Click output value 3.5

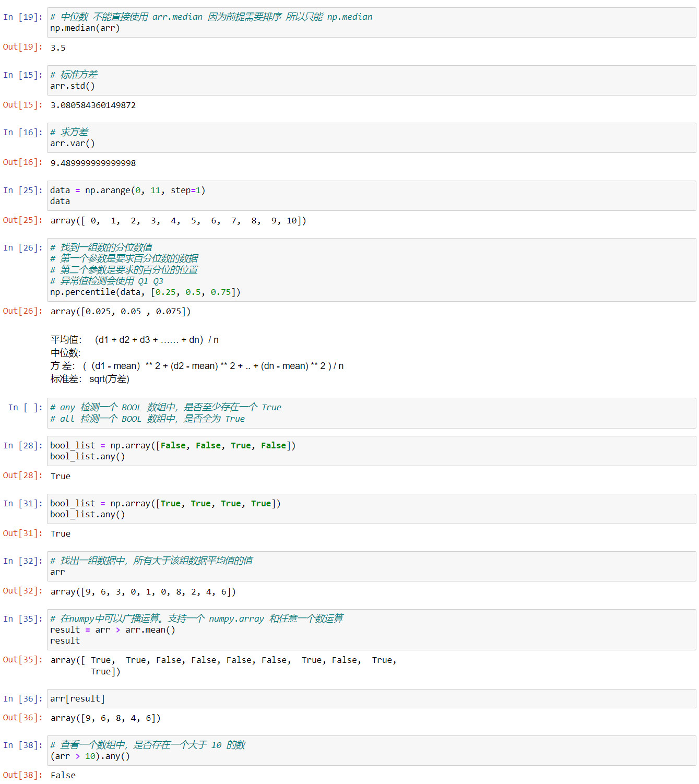coord(58,48)
